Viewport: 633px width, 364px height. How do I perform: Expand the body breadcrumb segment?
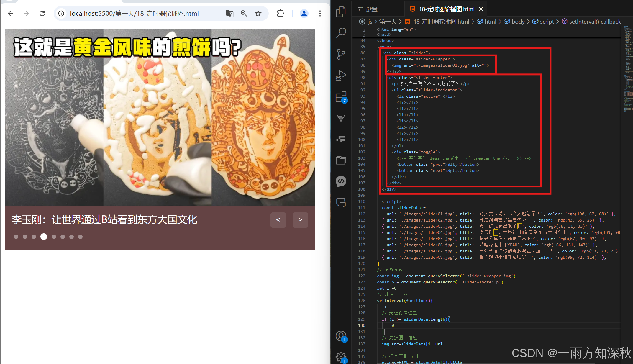click(x=518, y=22)
